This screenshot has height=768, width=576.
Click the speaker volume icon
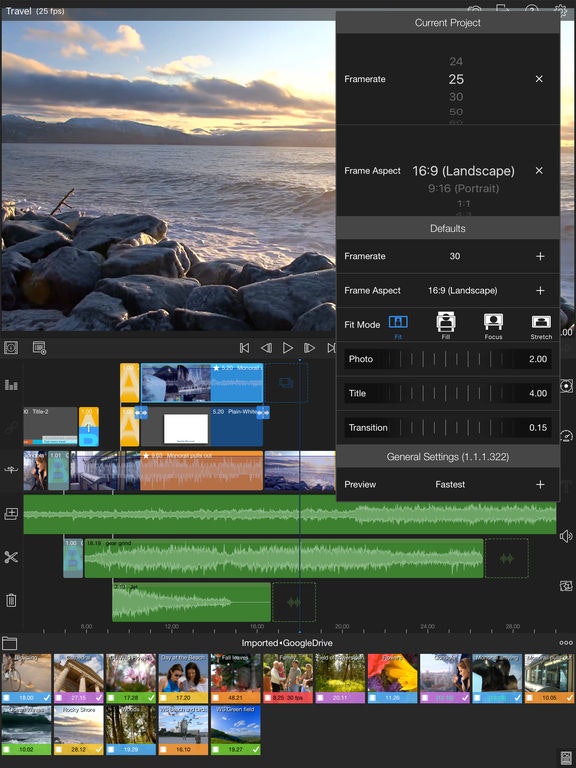click(566, 536)
